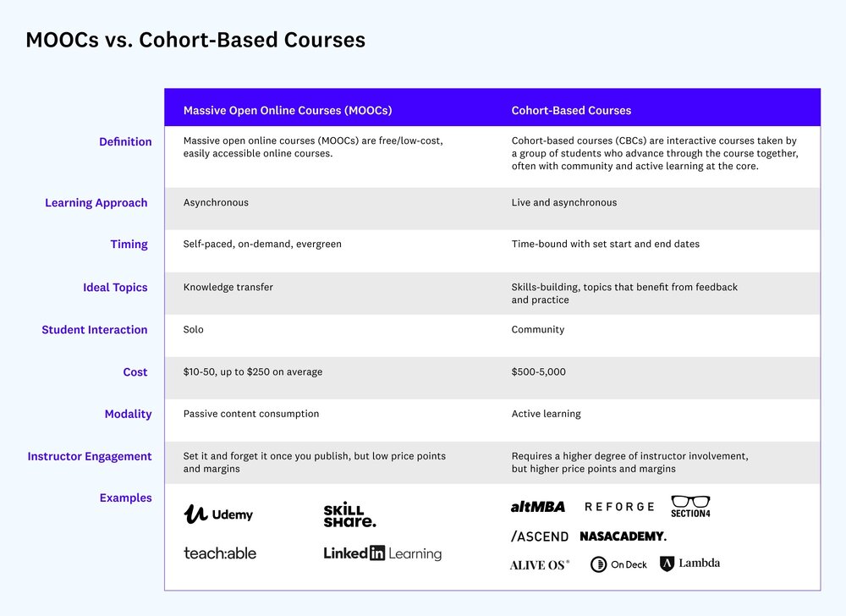
Task: Select the teach:able logo
Action: (x=220, y=553)
